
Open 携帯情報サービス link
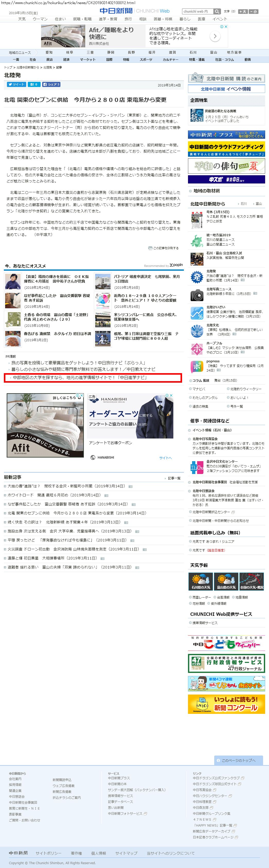tap(205, 623)
